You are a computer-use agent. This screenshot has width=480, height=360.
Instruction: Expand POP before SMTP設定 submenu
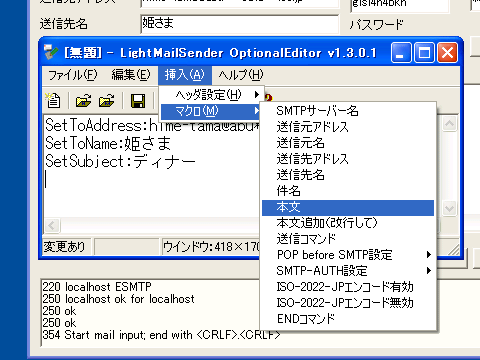[348, 255]
